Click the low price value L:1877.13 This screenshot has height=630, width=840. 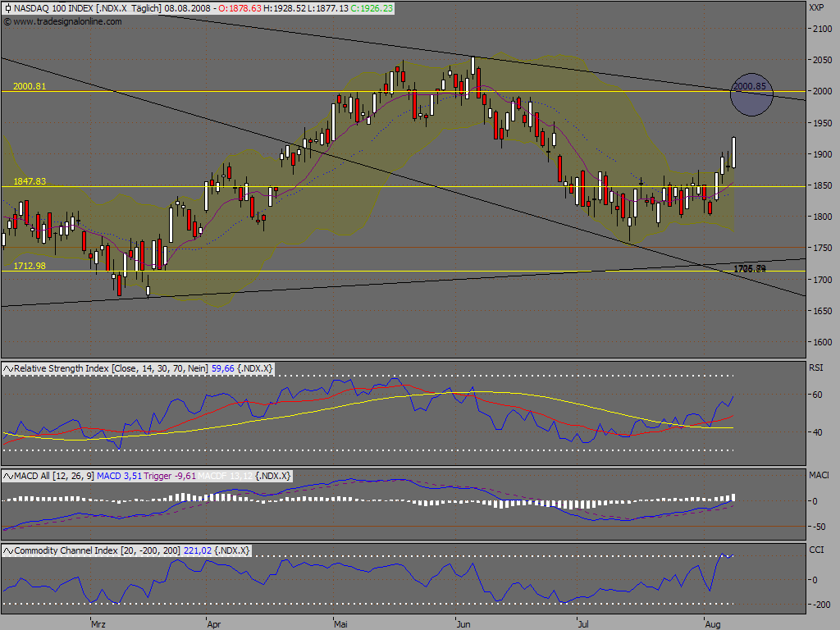[328, 8]
